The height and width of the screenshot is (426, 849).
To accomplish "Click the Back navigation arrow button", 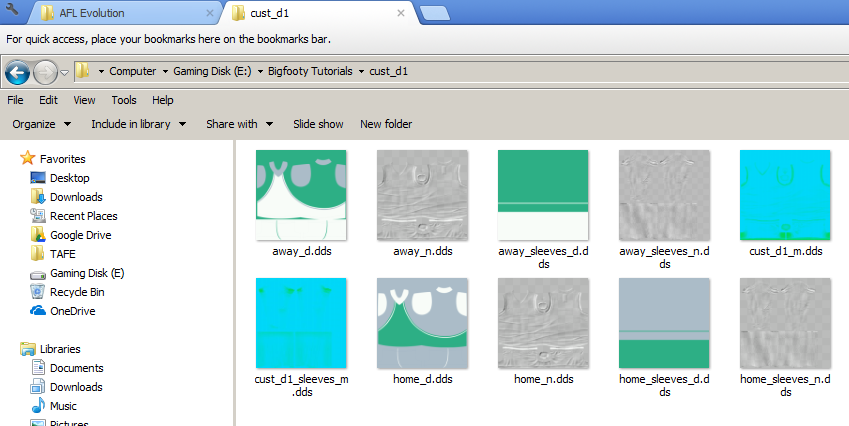I will [x=17, y=72].
